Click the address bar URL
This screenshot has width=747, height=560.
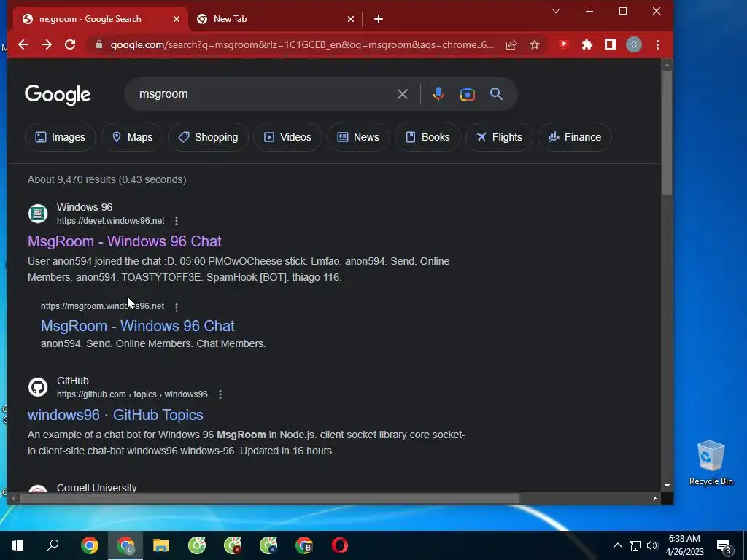pos(302,44)
